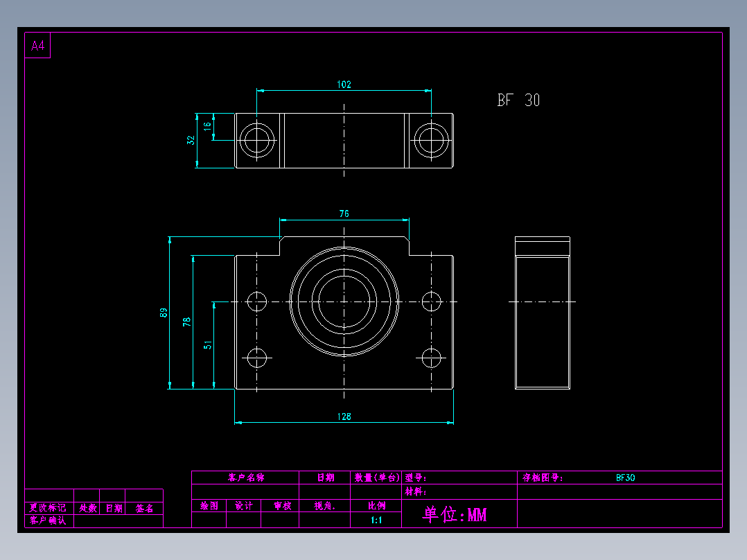747x560 pixels.
Task: Click the 76 width dimension text
Action: tap(344, 214)
